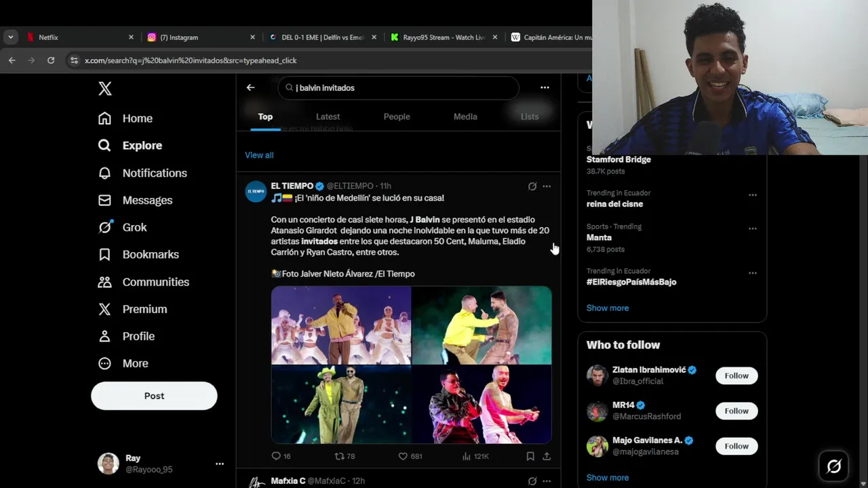Like the EL TIEMPO tweet with 681 likes
The height and width of the screenshot is (488, 868).
click(410, 456)
